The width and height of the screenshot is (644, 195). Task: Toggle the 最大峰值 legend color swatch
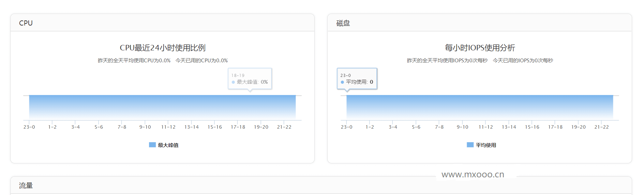tap(152, 145)
